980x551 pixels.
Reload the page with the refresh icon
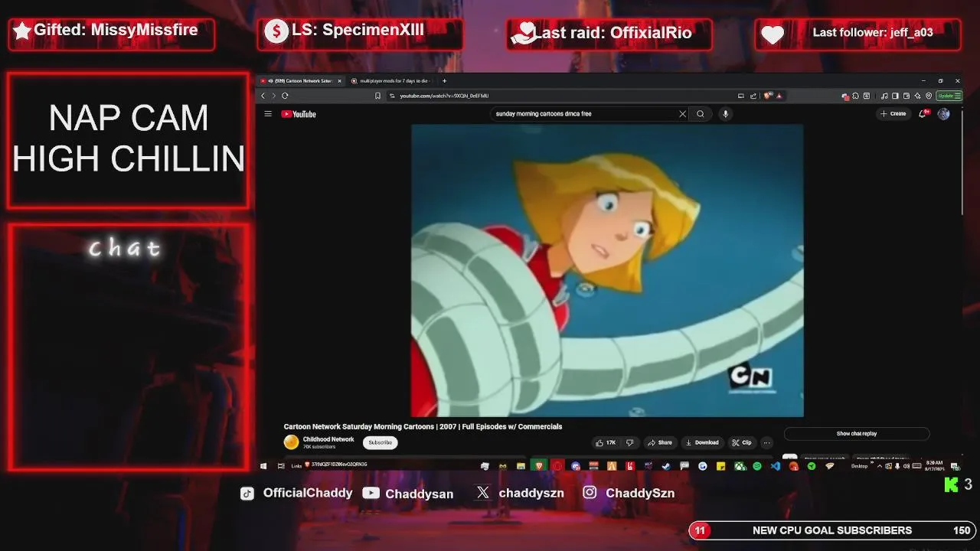[285, 96]
